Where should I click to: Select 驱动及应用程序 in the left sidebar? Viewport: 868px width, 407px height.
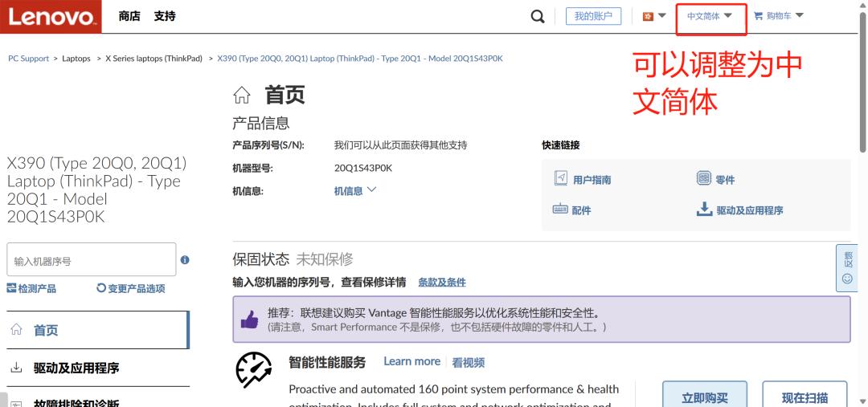tap(98, 368)
